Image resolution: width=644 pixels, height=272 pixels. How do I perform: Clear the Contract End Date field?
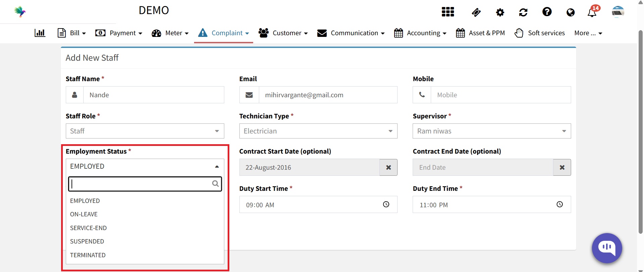(x=562, y=167)
